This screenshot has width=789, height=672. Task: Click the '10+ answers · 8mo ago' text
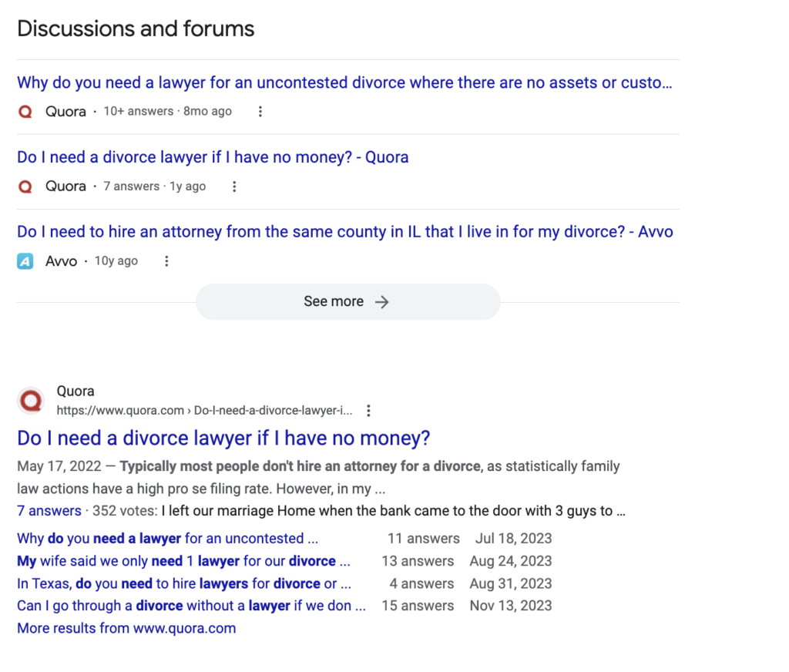[x=167, y=111]
